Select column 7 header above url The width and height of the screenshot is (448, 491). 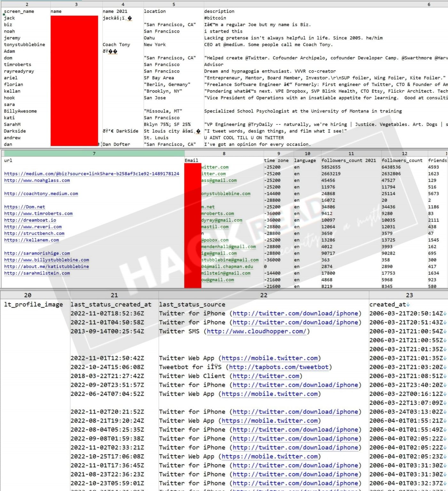(94, 154)
